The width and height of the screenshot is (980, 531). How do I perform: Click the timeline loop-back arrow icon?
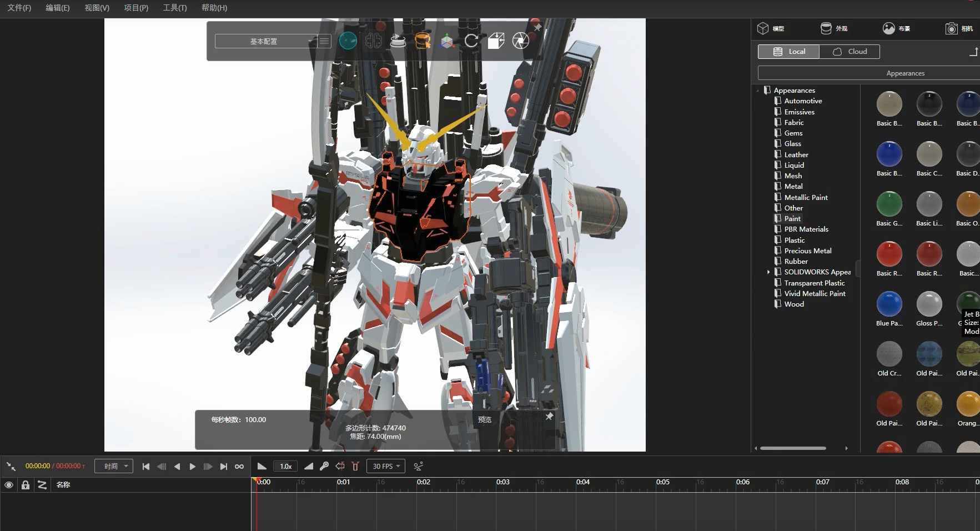pyautogui.click(x=340, y=466)
